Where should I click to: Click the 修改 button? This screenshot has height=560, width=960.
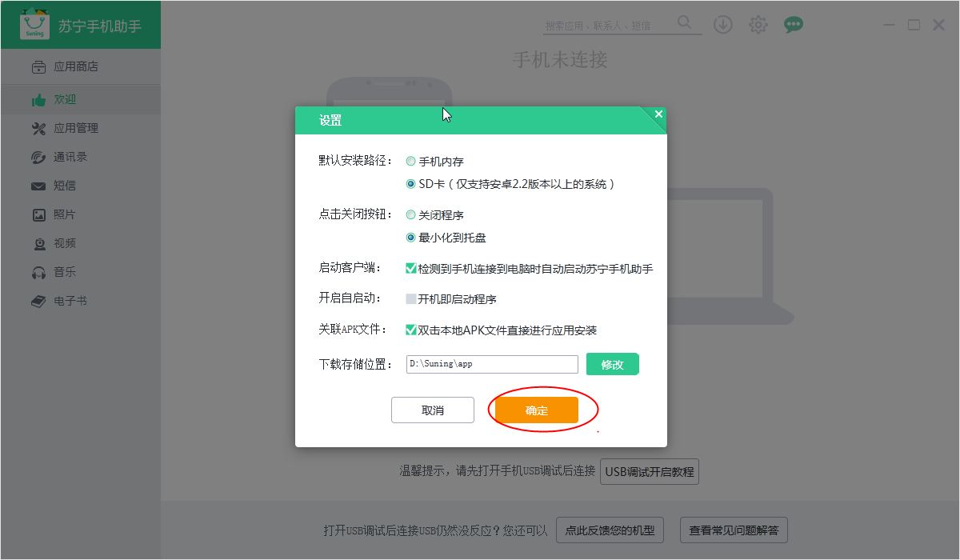click(x=613, y=364)
